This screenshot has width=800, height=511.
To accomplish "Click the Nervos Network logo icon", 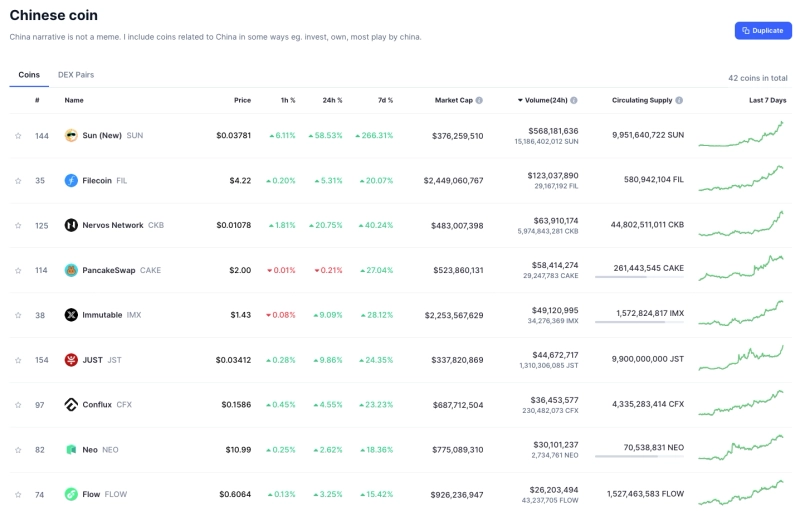I will click(x=71, y=225).
